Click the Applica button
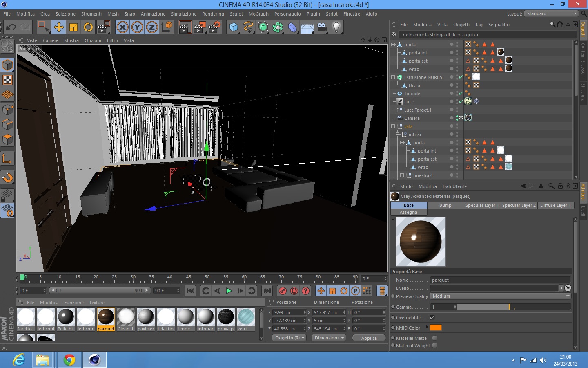The width and height of the screenshot is (588, 368). pyautogui.click(x=369, y=338)
